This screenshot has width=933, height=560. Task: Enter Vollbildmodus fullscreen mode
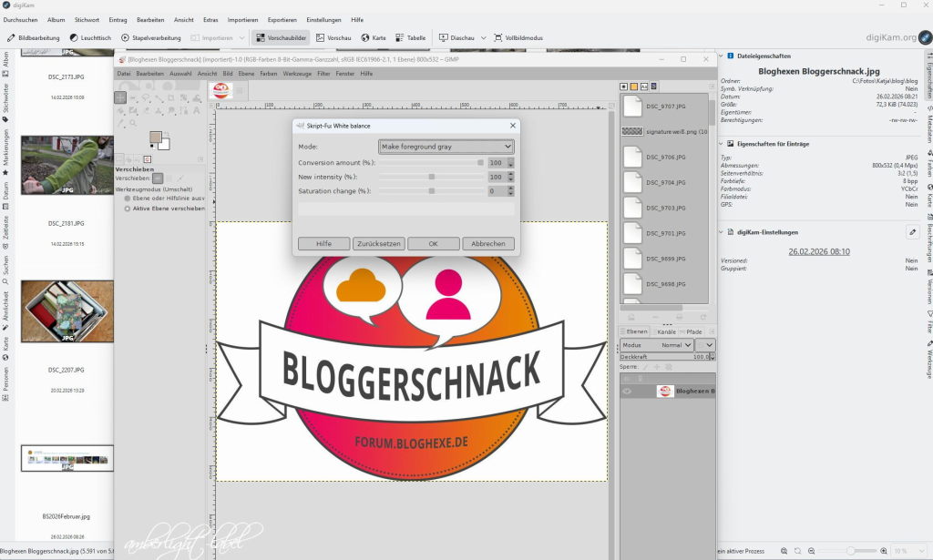(518, 38)
